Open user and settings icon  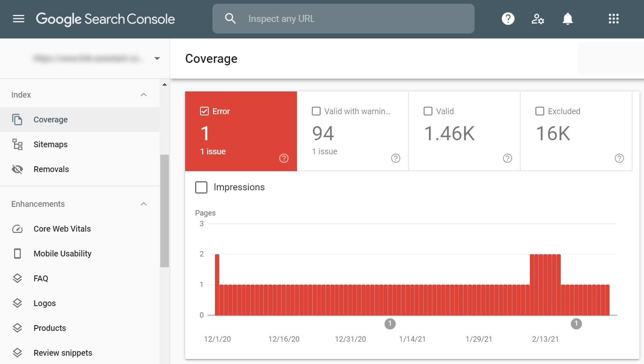coord(538,19)
